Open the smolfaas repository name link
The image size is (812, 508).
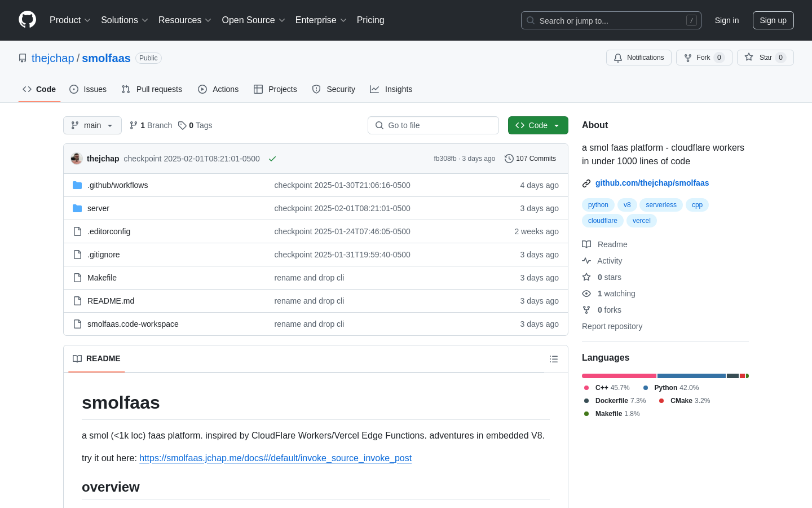coord(106,58)
